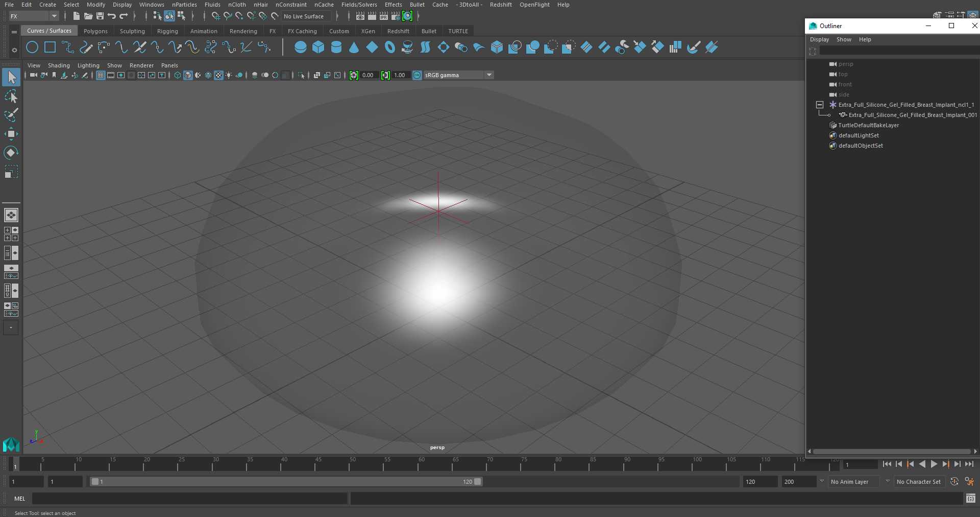Activate the Move tool in the toolbox
The width and height of the screenshot is (980, 517).
pyautogui.click(x=11, y=134)
